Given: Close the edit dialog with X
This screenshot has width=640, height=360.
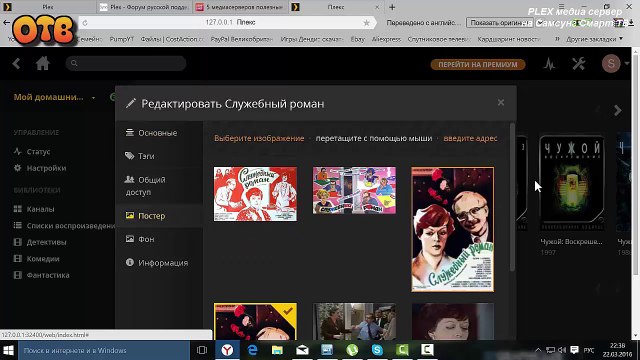Looking at the screenshot, I should click(x=501, y=102).
